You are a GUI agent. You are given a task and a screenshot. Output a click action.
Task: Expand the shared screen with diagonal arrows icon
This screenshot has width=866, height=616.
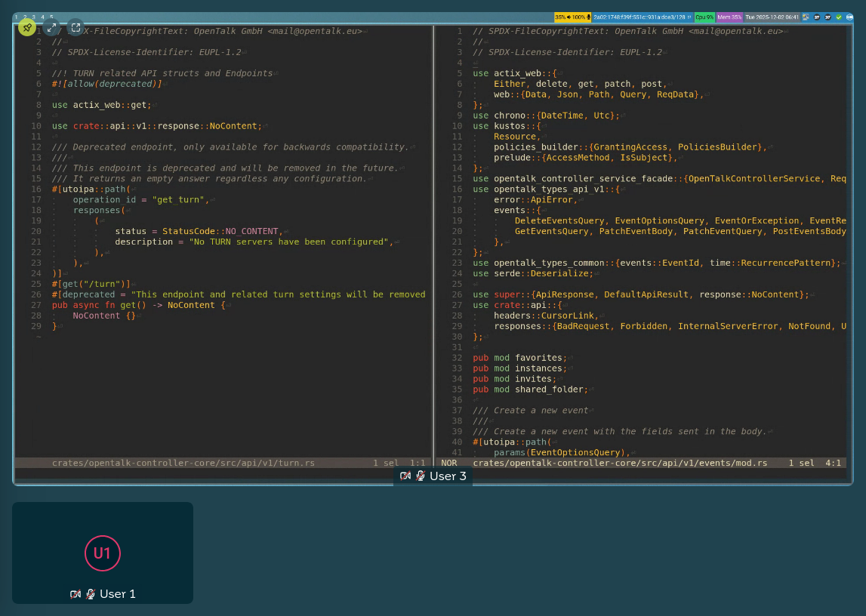pyautogui.click(x=51, y=28)
